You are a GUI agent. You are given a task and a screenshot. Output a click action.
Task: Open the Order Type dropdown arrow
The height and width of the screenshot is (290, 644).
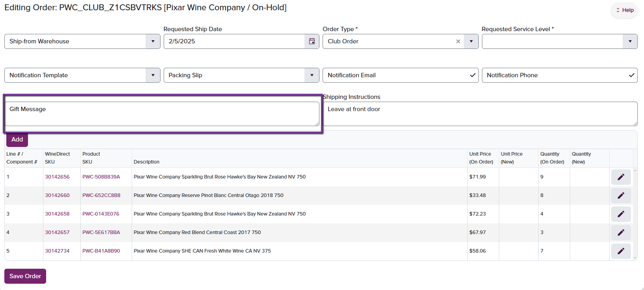click(471, 41)
